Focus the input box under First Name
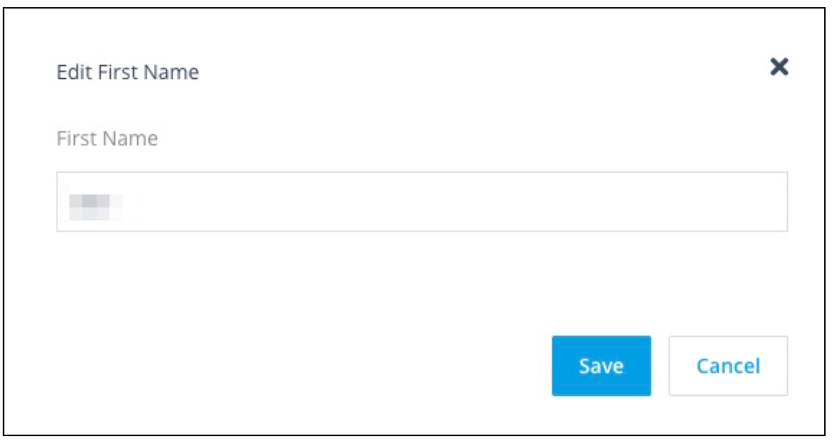 pyautogui.click(x=421, y=202)
